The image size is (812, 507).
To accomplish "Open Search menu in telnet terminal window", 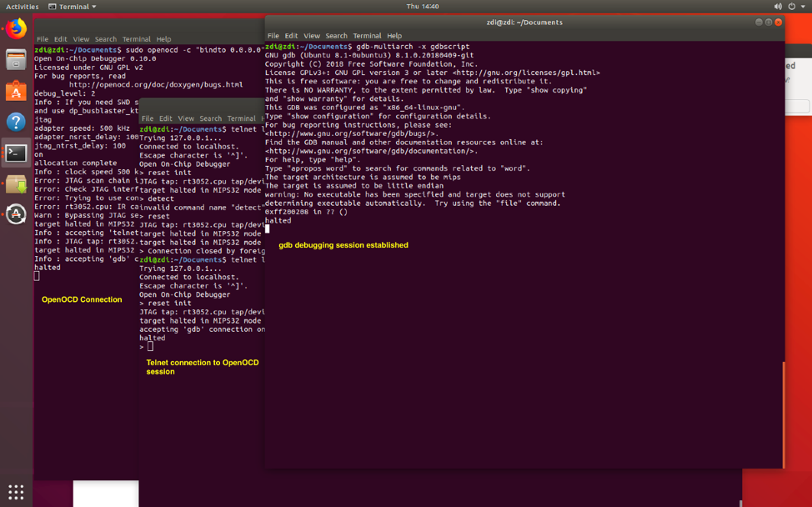I will pyautogui.click(x=211, y=118).
